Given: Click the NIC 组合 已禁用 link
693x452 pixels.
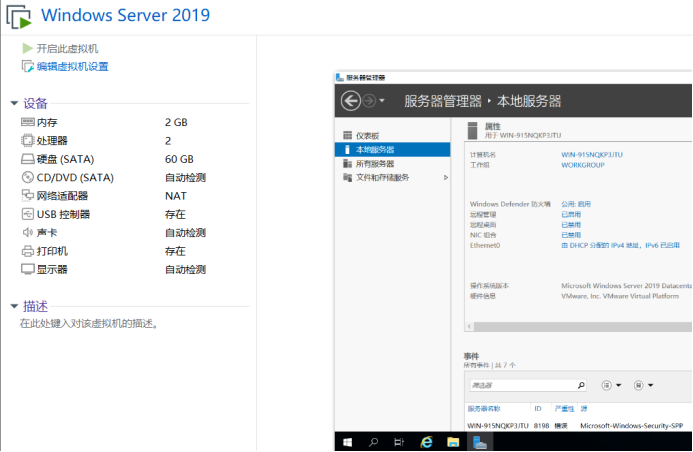Looking at the screenshot, I should click(x=571, y=235).
